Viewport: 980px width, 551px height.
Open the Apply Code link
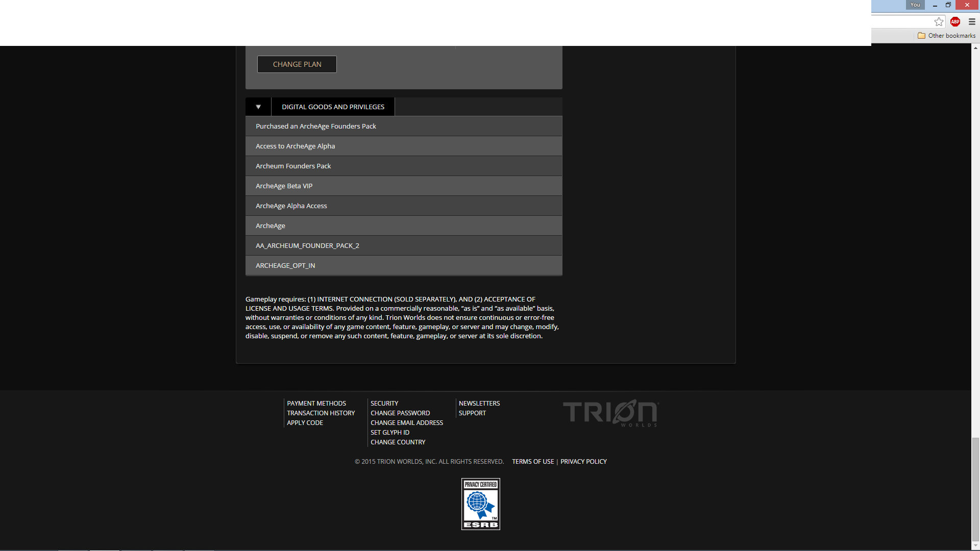[x=305, y=423]
